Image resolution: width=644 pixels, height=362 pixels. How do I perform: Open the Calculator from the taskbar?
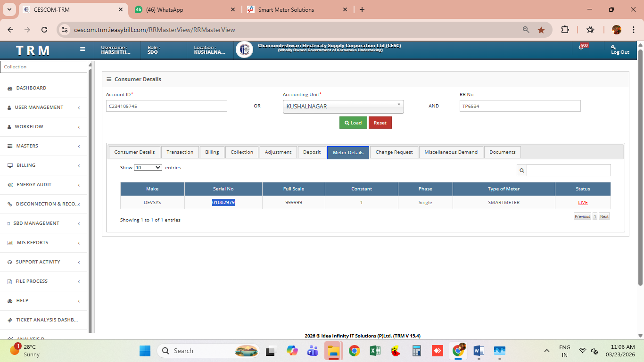pyautogui.click(x=416, y=351)
